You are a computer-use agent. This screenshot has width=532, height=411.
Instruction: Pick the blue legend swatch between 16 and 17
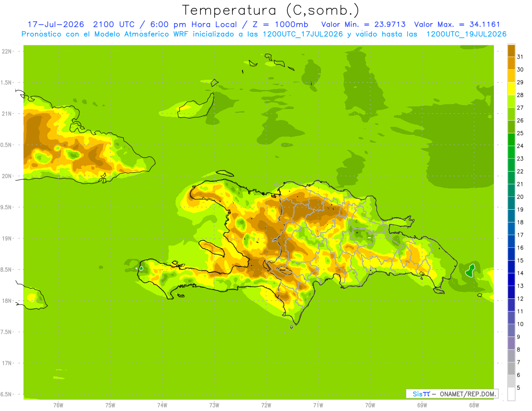pyautogui.click(x=511, y=241)
